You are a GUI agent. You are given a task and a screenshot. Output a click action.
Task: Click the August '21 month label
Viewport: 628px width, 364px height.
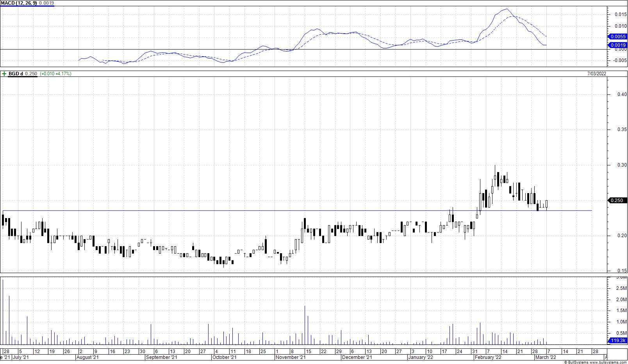87,357
